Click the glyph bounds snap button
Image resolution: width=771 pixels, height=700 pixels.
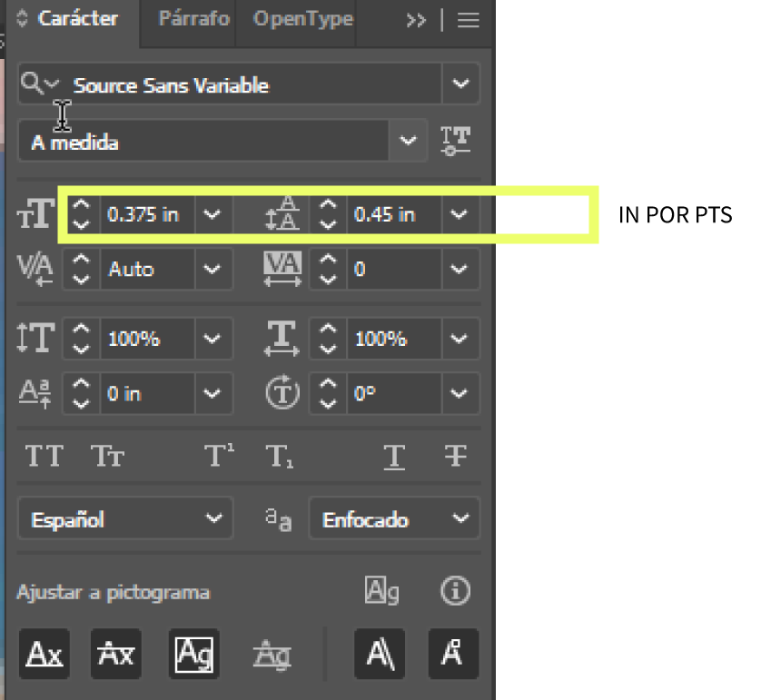193,653
